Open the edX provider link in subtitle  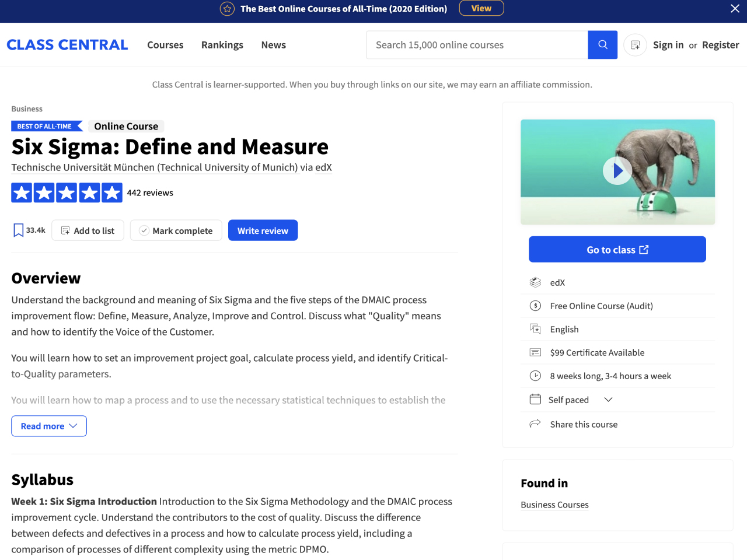[323, 167]
